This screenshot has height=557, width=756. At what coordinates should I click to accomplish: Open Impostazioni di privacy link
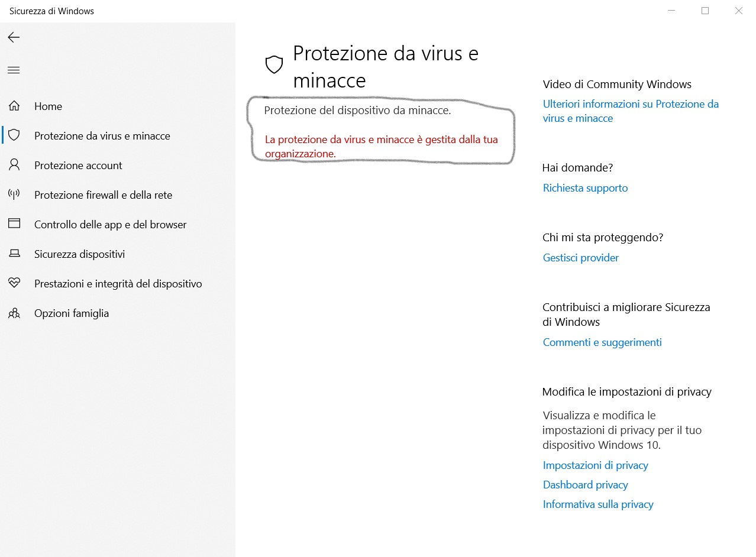(596, 465)
